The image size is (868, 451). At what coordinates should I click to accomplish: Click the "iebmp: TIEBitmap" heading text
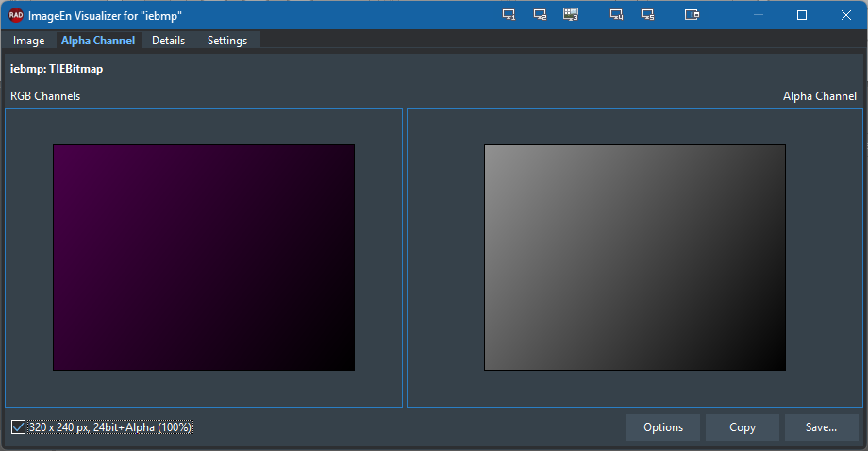coord(57,69)
